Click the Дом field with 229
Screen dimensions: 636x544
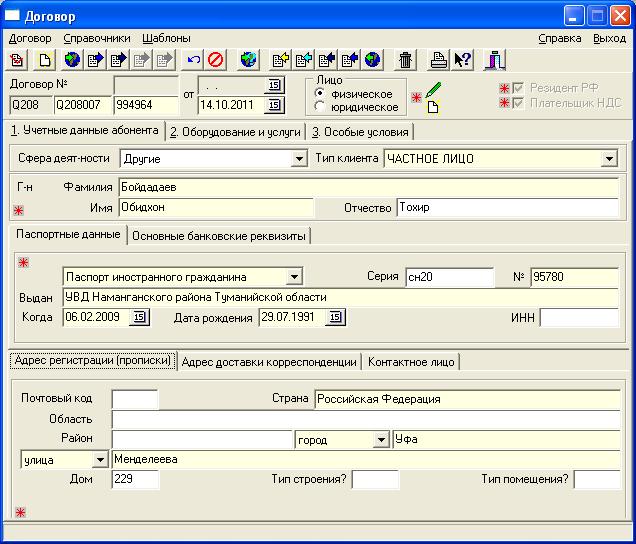coord(135,480)
